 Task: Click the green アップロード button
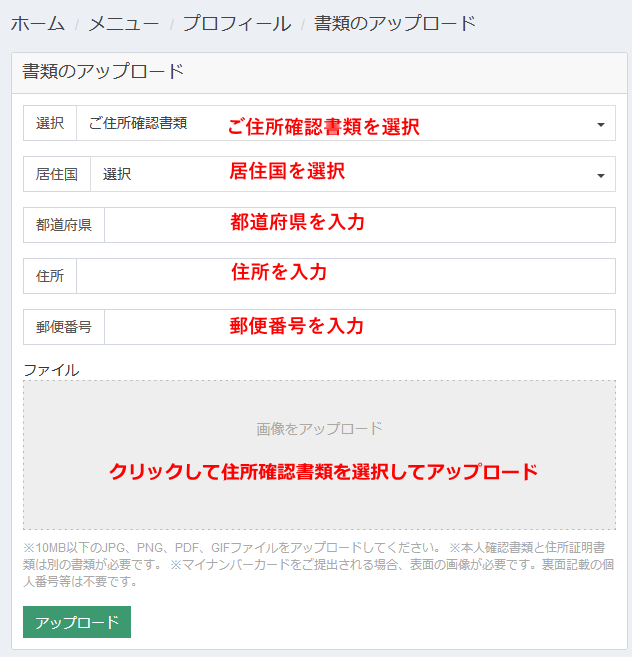[77, 622]
